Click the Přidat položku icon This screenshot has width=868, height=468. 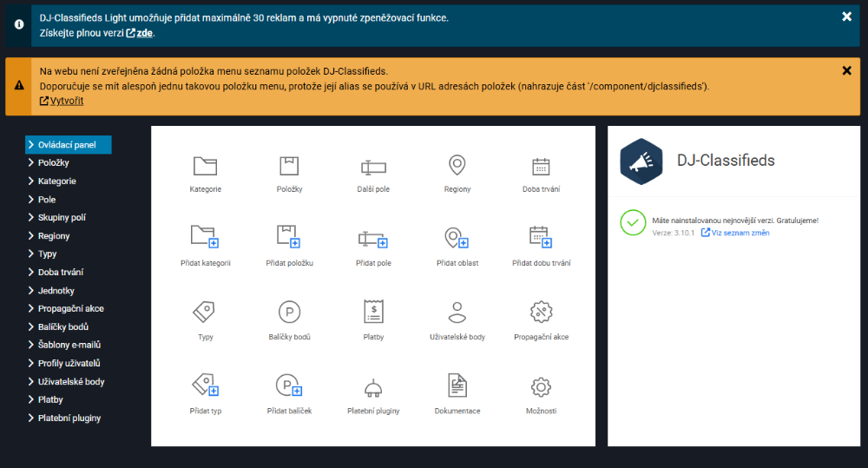[289, 237]
